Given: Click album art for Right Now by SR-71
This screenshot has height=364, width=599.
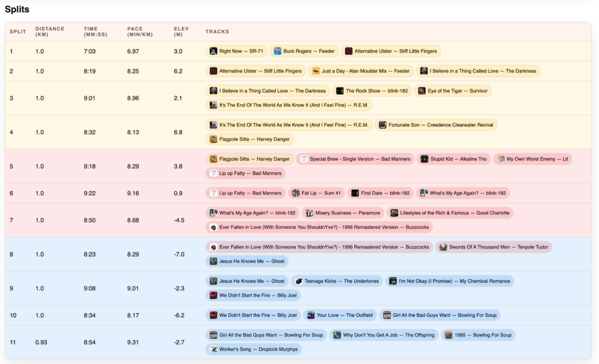Looking at the screenshot, I should tap(214, 51).
